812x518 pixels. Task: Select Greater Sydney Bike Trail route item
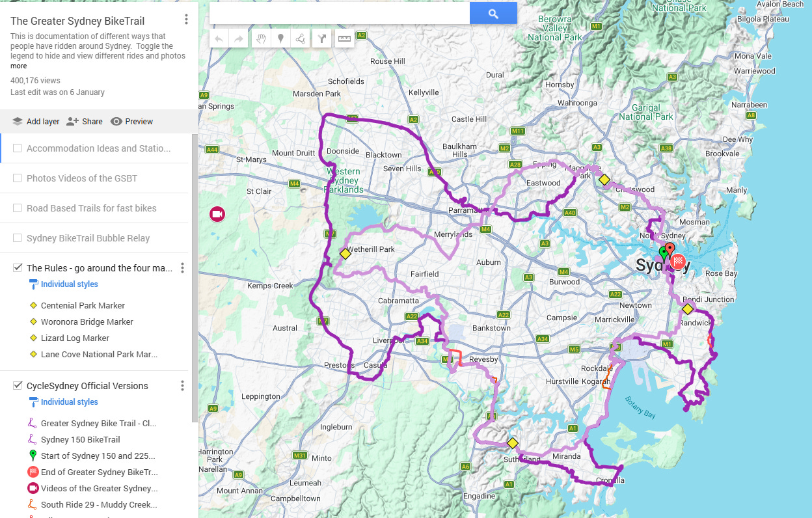98,423
